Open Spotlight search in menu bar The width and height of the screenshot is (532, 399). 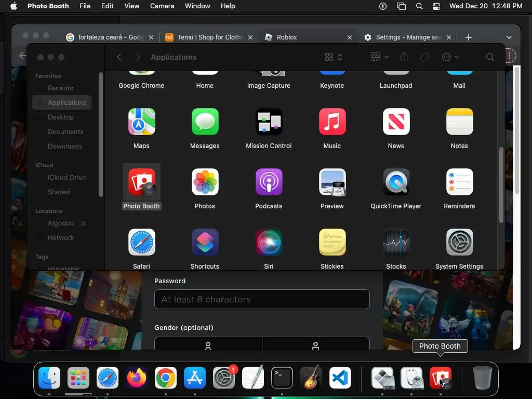coord(419,6)
